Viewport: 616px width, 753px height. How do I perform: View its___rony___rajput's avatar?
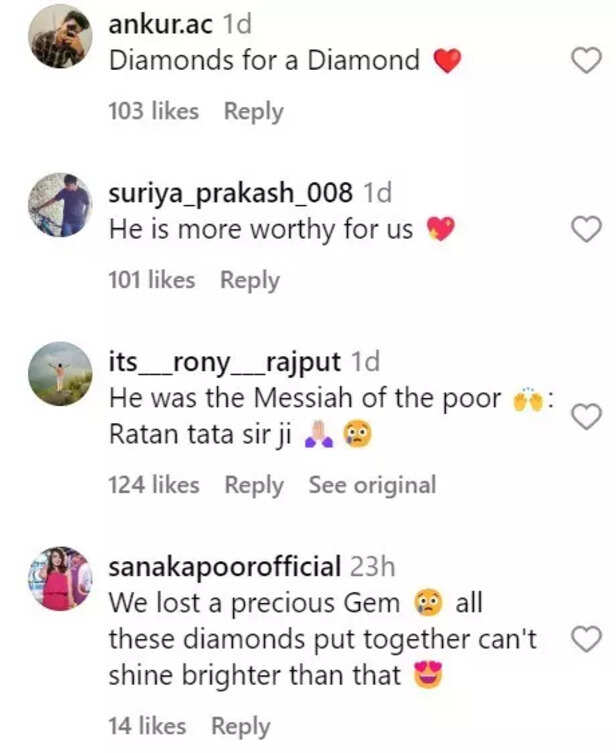click(x=60, y=374)
